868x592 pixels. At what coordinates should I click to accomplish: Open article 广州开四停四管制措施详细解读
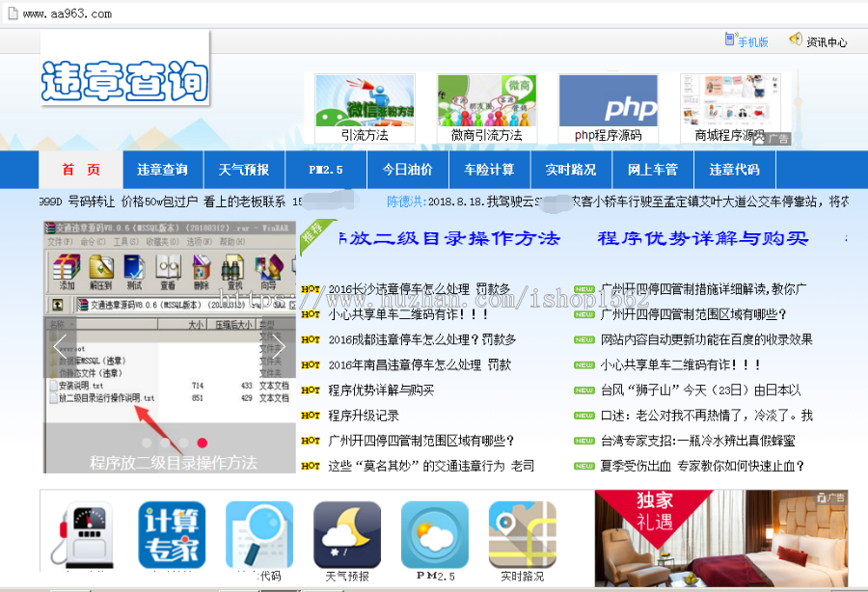point(704,289)
